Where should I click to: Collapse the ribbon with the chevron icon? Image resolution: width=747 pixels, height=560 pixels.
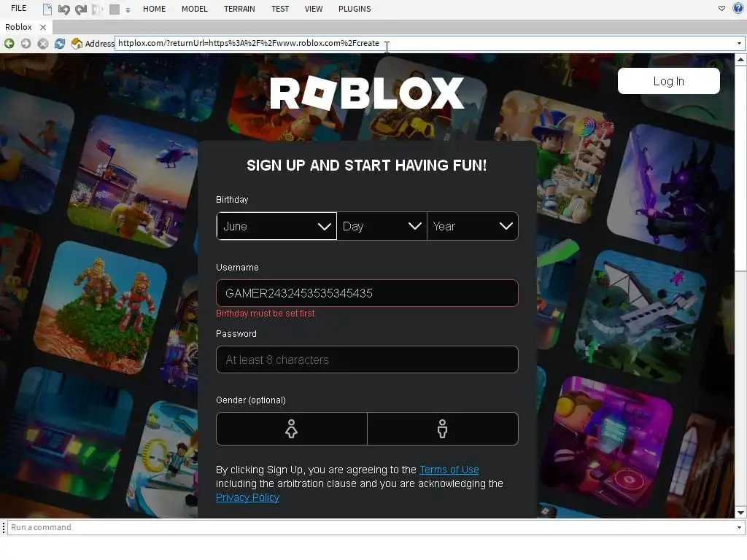tap(721, 9)
